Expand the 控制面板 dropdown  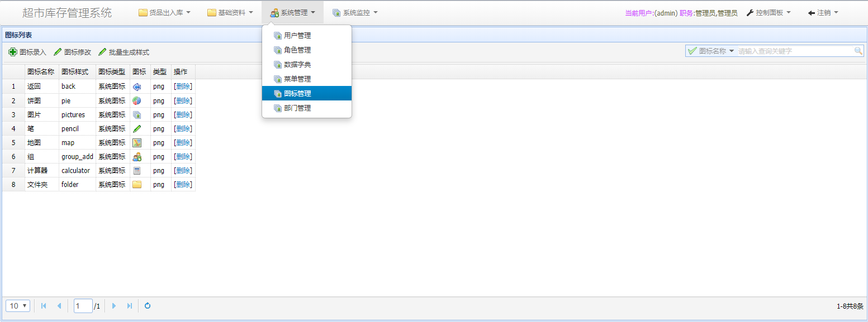tap(769, 12)
